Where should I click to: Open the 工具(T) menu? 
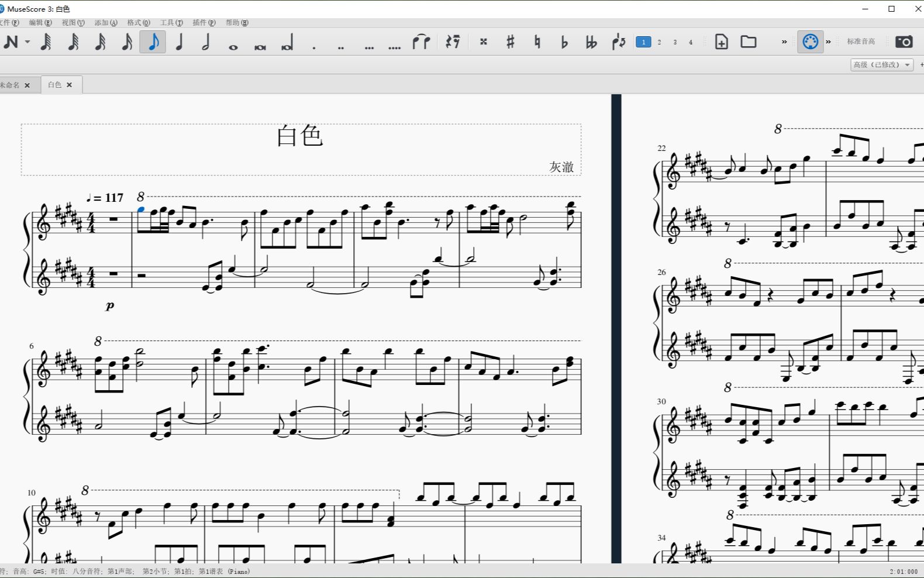171,23
